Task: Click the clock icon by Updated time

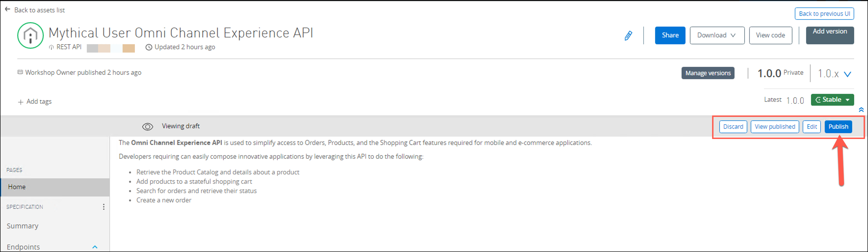Action: (149, 47)
